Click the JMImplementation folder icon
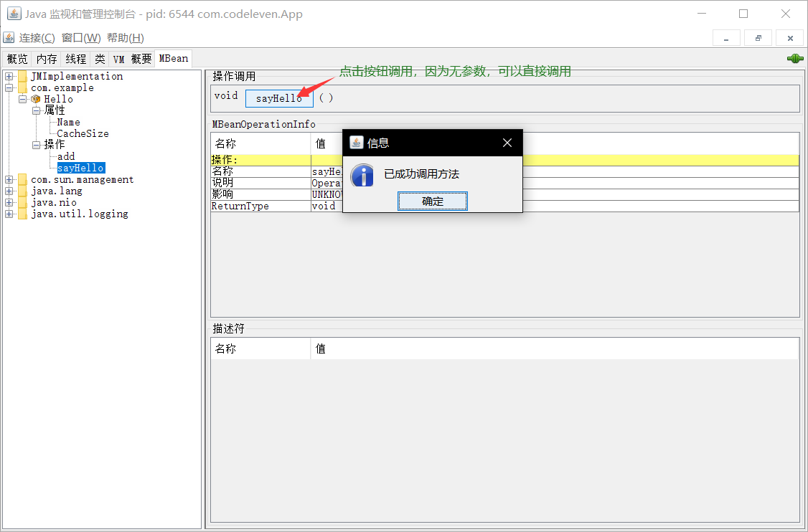Image resolution: width=808 pixels, height=532 pixels. pos(23,76)
